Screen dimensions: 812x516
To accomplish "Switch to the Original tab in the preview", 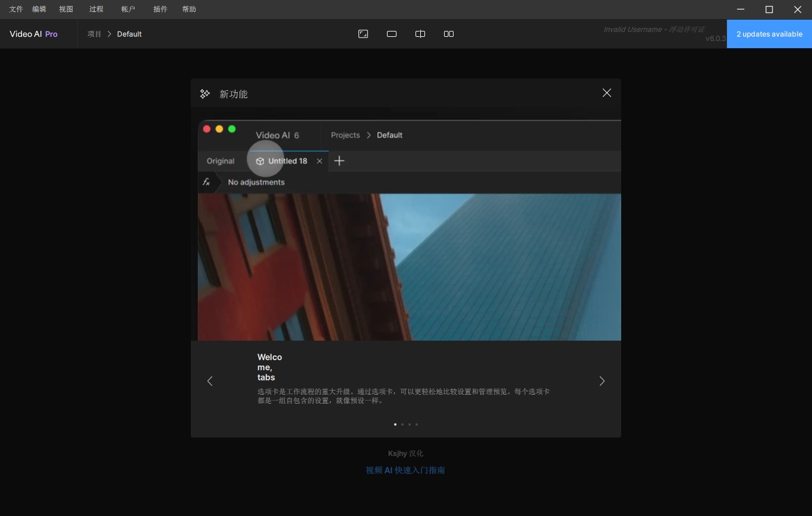I will click(x=221, y=161).
